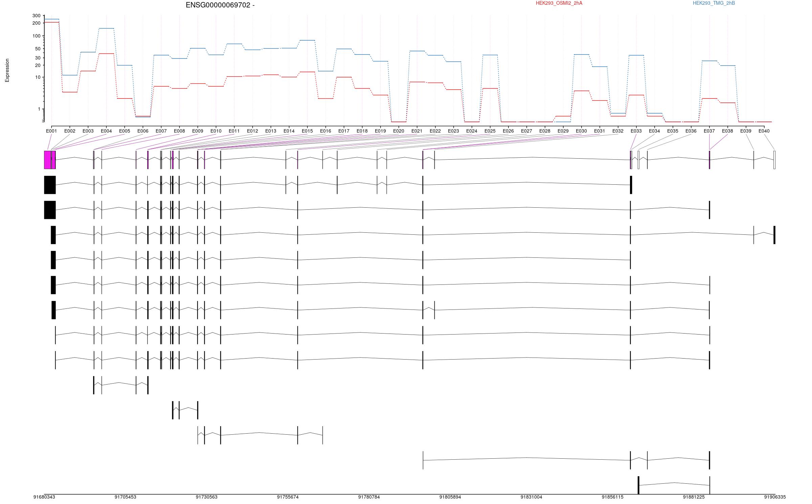812x504 pixels.
Task: Click exon label E035
Action: pyautogui.click(x=673, y=131)
